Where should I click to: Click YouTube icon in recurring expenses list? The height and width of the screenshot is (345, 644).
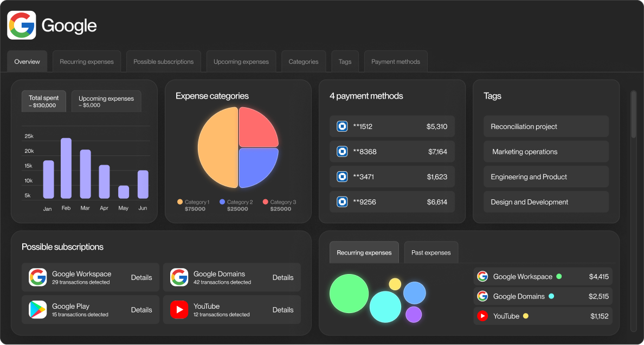pyautogui.click(x=482, y=316)
